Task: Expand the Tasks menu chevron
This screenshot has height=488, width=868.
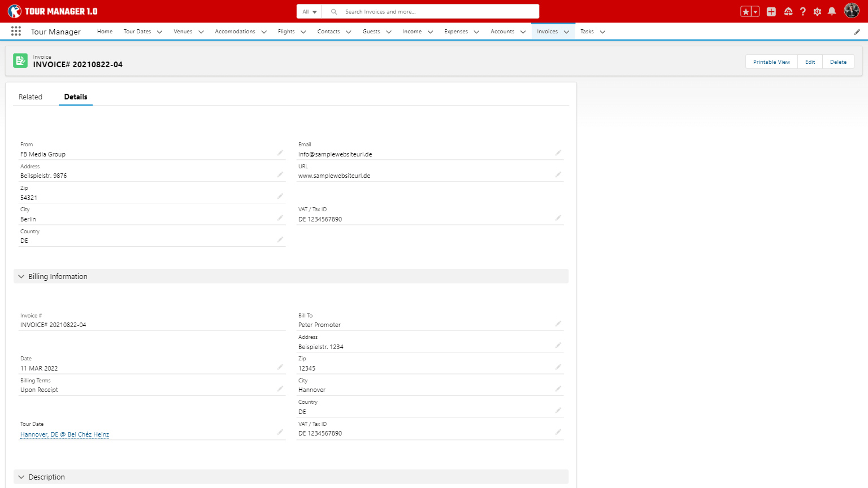Action: tap(602, 32)
